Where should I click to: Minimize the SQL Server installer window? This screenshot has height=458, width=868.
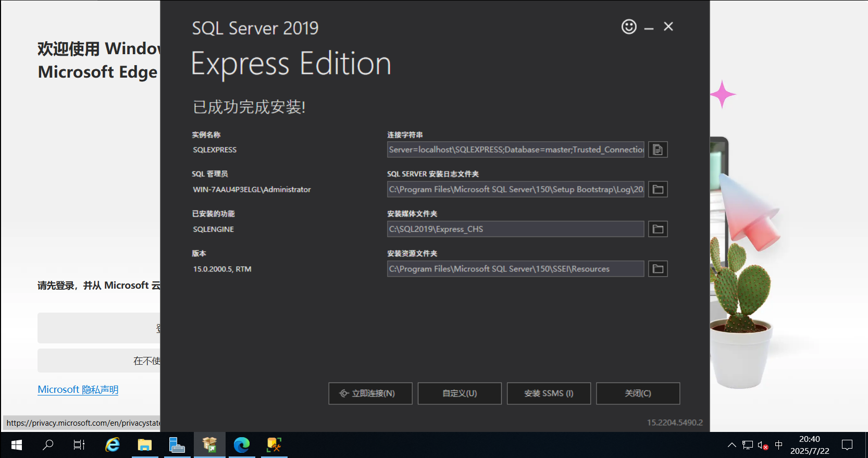(x=649, y=27)
